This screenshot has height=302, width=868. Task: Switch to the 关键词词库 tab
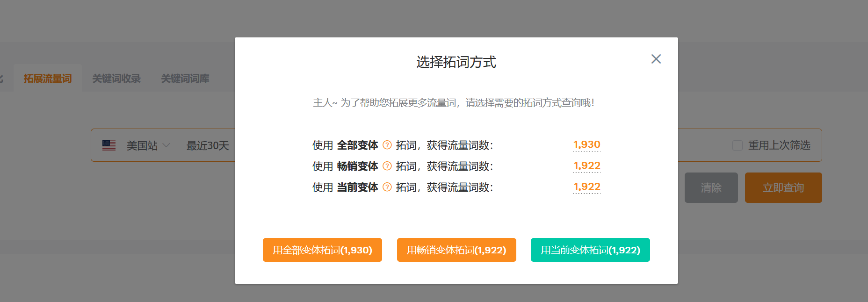[x=185, y=78]
